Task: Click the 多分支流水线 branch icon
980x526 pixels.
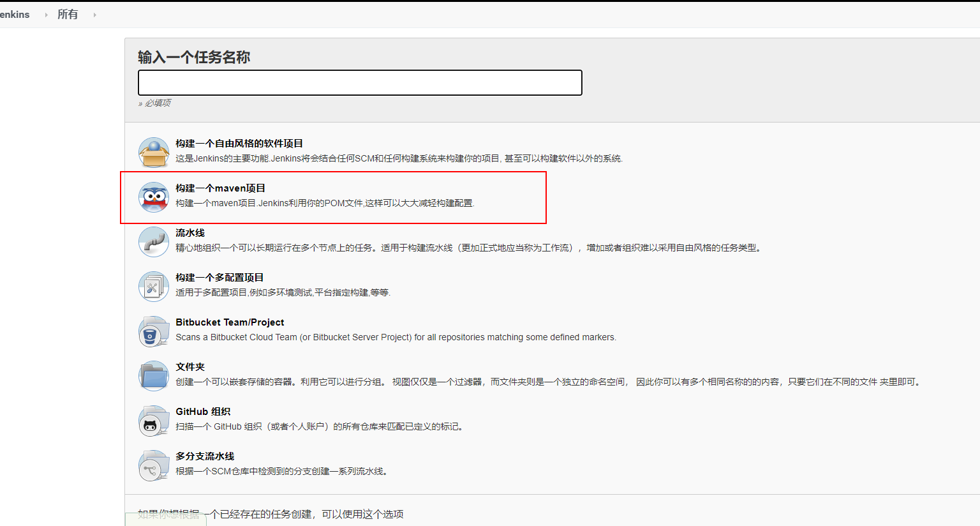Action: point(154,465)
